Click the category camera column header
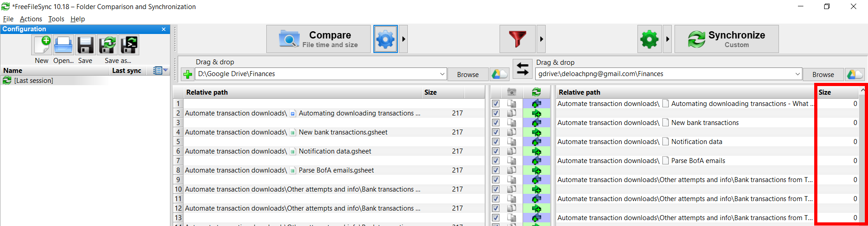This screenshot has width=868, height=226. tap(511, 92)
